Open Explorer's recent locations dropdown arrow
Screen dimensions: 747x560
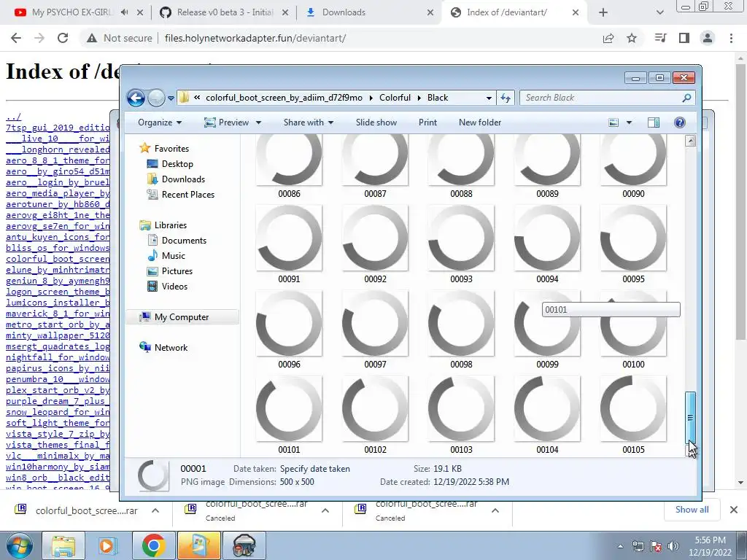click(x=171, y=98)
